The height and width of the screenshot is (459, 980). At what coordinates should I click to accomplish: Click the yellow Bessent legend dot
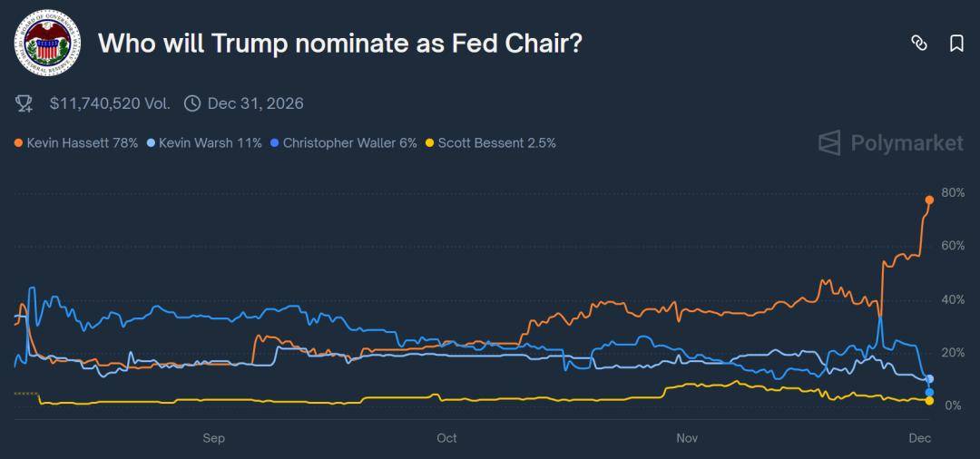pos(430,142)
